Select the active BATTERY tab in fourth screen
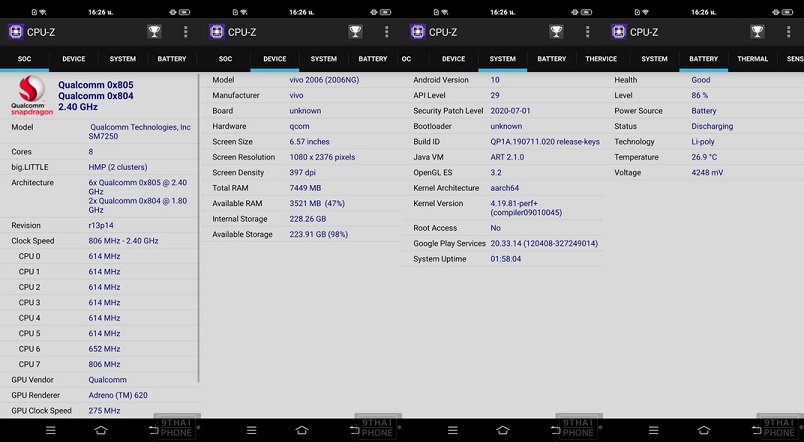The height and width of the screenshot is (442, 804). click(x=704, y=59)
